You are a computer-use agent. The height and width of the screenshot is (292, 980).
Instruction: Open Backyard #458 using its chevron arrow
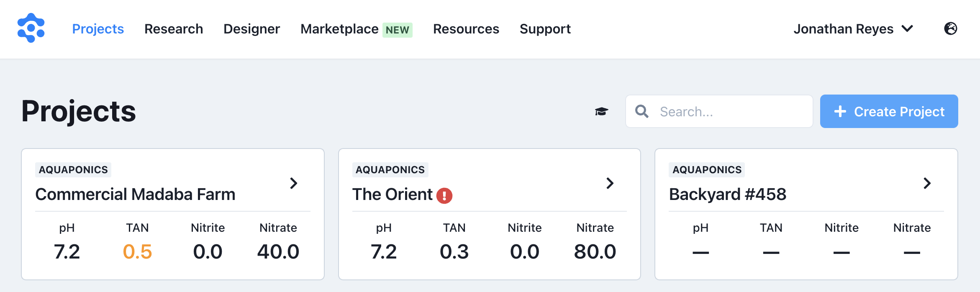pos(927,183)
